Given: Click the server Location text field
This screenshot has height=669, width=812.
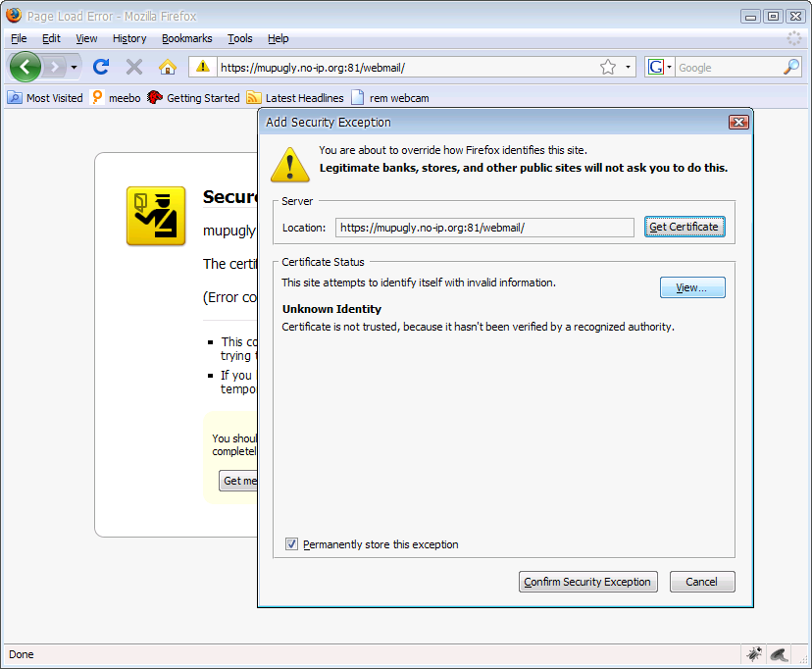Looking at the screenshot, I should pyautogui.click(x=484, y=228).
